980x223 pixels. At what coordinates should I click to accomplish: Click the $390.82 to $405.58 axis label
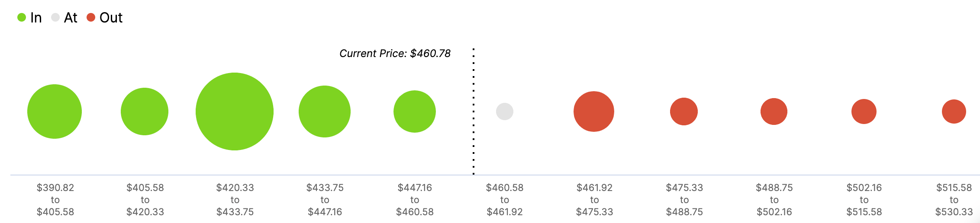pos(55,200)
